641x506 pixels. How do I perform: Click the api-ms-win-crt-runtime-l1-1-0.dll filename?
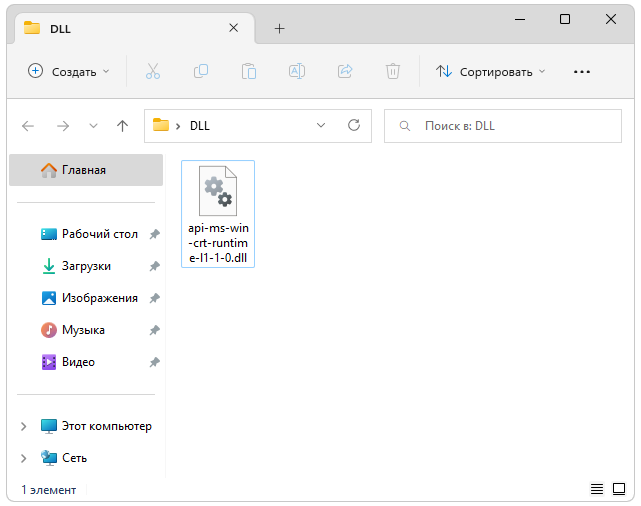(x=218, y=243)
